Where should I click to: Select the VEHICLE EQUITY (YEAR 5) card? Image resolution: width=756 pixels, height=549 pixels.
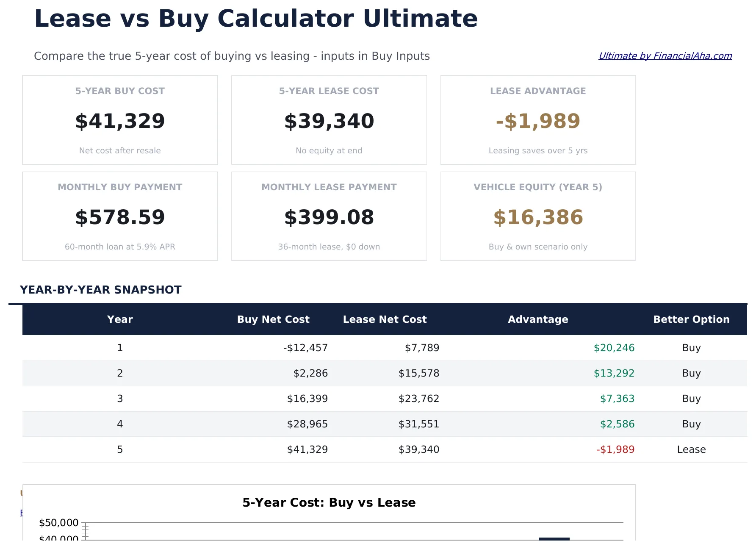(x=537, y=216)
